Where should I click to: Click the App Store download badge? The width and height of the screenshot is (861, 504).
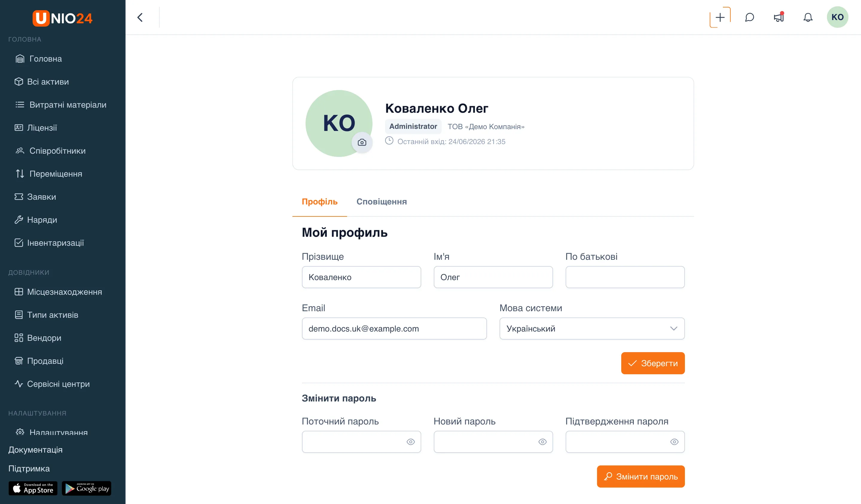pos(33,488)
